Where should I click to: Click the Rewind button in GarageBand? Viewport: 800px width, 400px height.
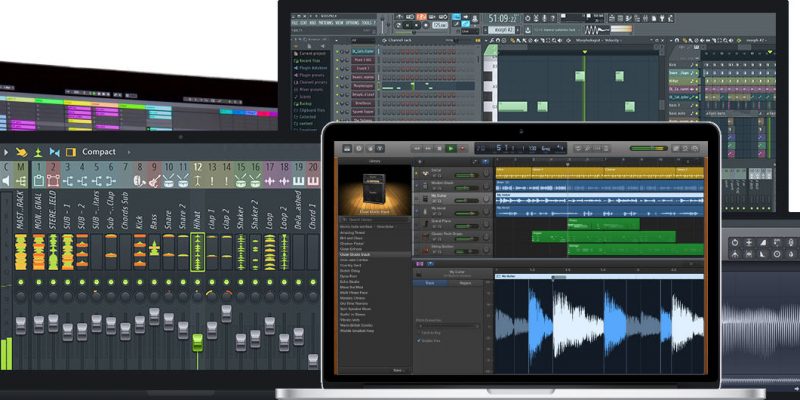417,148
